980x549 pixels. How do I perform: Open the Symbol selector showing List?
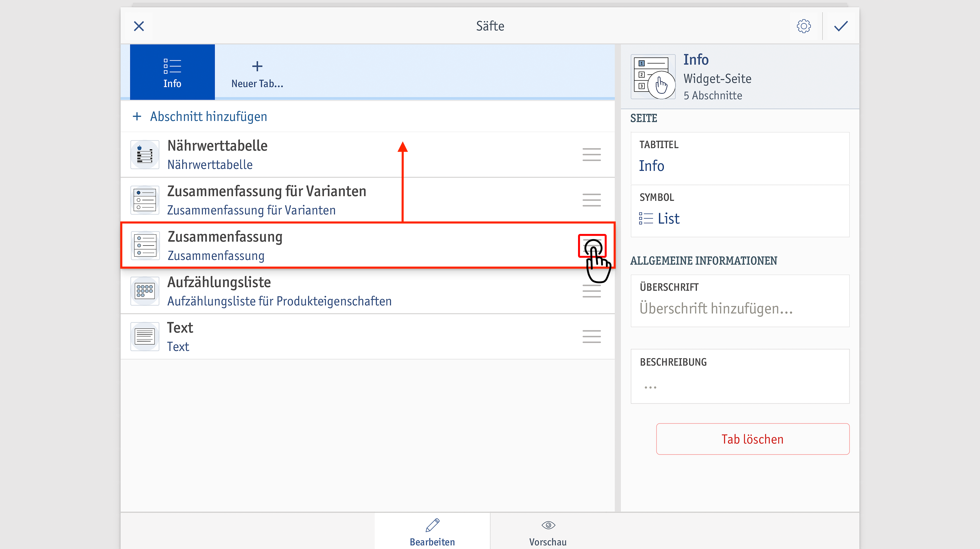[x=740, y=211]
